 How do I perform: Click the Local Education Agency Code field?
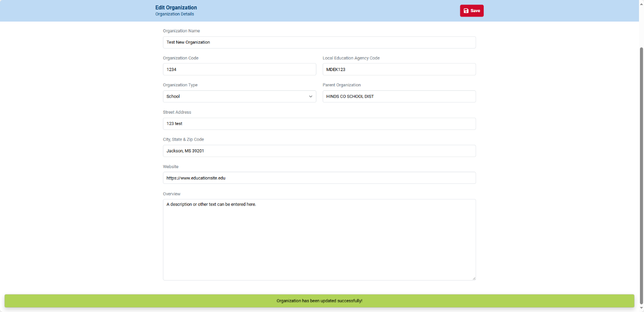399,69
